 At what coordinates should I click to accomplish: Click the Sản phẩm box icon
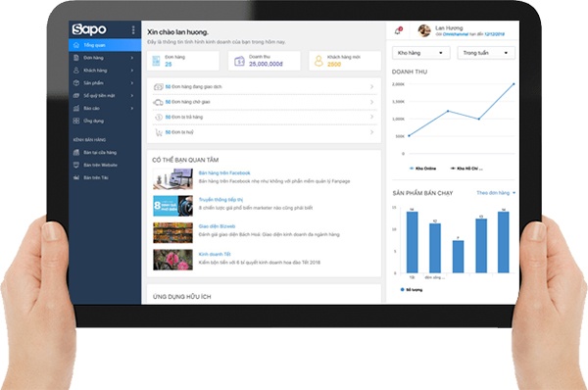(x=76, y=83)
